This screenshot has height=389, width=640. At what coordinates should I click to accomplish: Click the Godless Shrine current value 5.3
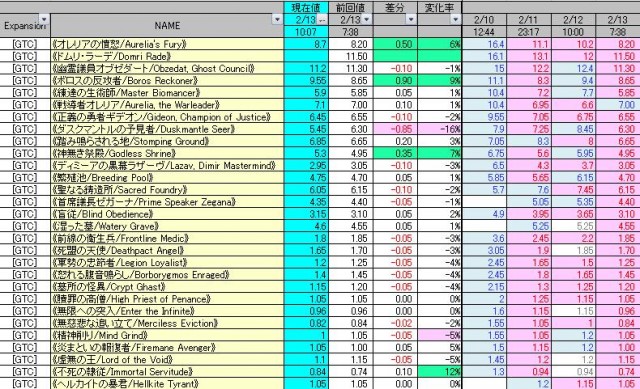pos(306,153)
